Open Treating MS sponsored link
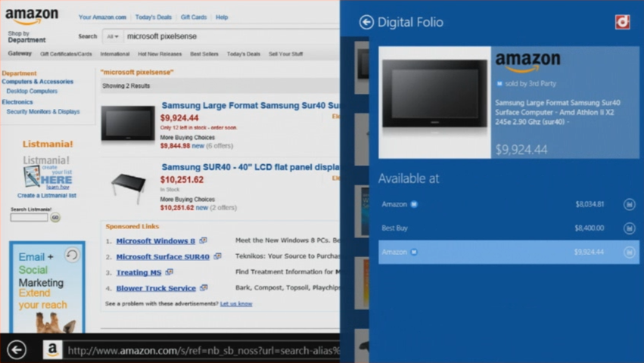Viewport: 644px width, 363px height. coord(138,273)
